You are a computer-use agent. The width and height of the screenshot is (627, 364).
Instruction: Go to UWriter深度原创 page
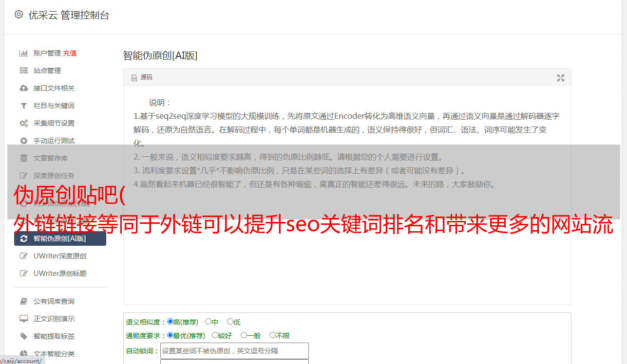click(60, 256)
